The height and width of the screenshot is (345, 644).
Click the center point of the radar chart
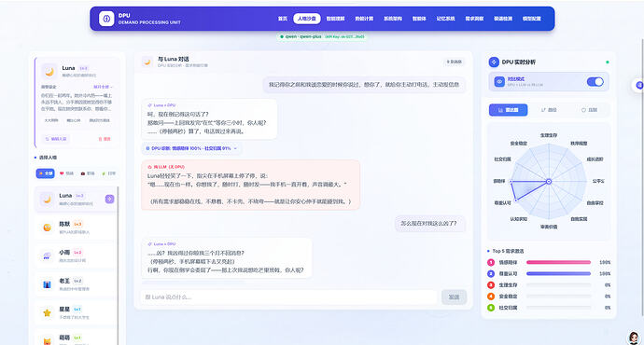click(x=549, y=181)
